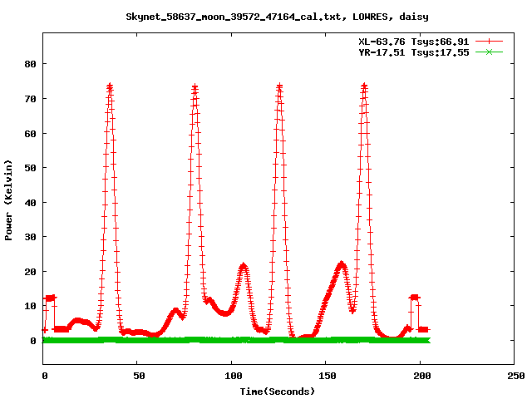Image resolution: width=532 pixels, height=399 pixels.
Task: Click the fourth red peak near 170 seconds
Action: (364, 86)
